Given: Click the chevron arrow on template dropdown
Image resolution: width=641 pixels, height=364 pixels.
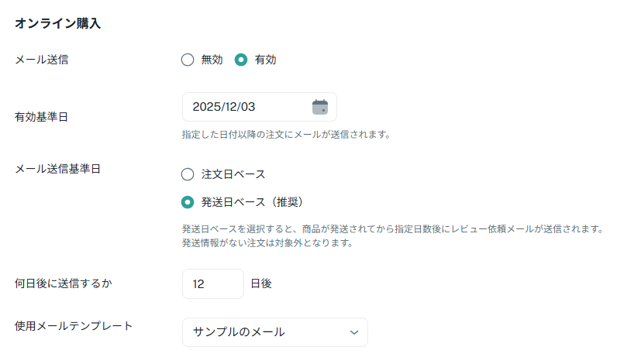Looking at the screenshot, I should coord(354,332).
